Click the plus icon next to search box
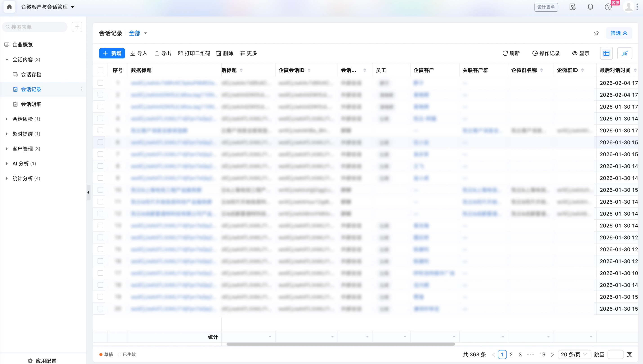Image resolution: width=643 pixels, height=364 pixels. click(77, 27)
